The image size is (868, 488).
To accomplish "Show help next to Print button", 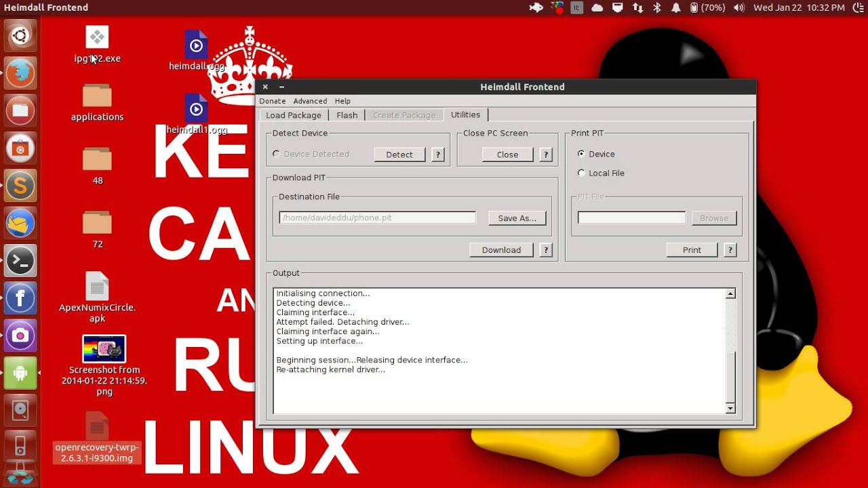I will (730, 250).
